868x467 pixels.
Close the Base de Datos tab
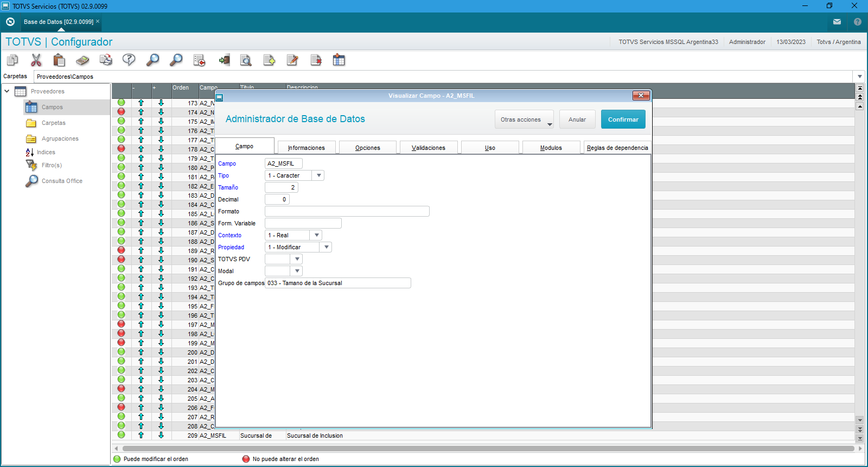click(98, 22)
